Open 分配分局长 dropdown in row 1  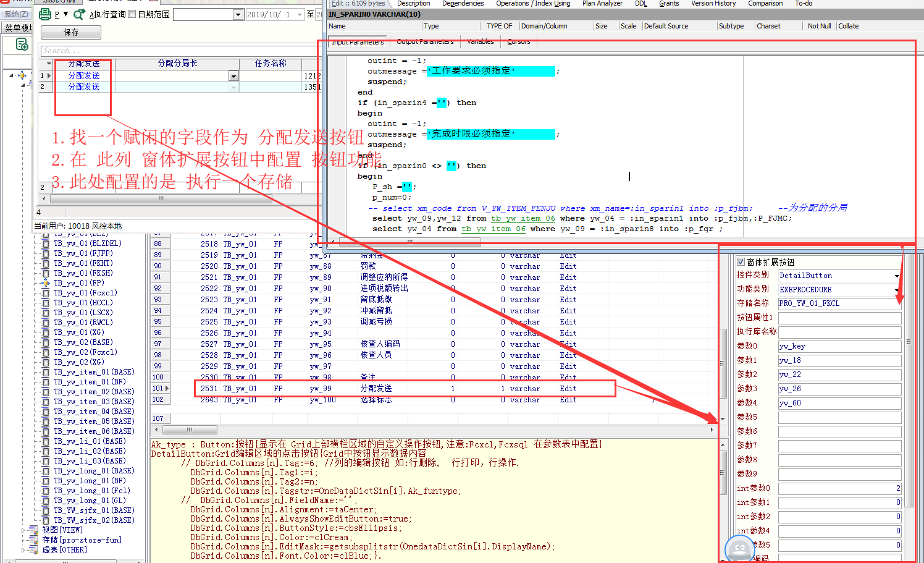click(x=233, y=76)
